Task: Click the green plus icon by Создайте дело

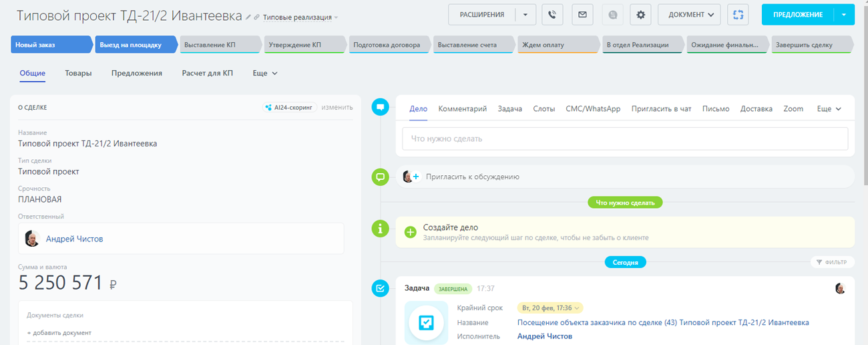Action: (x=410, y=232)
